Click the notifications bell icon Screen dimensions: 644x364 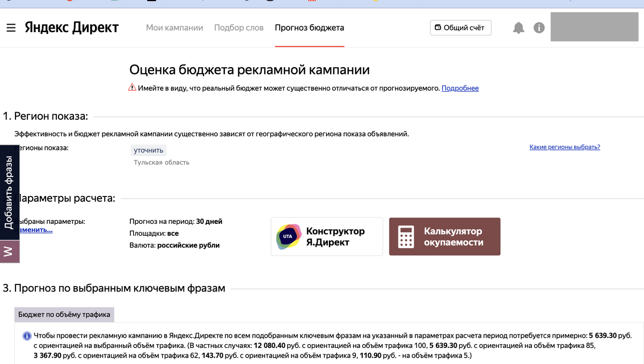(518, 27)
